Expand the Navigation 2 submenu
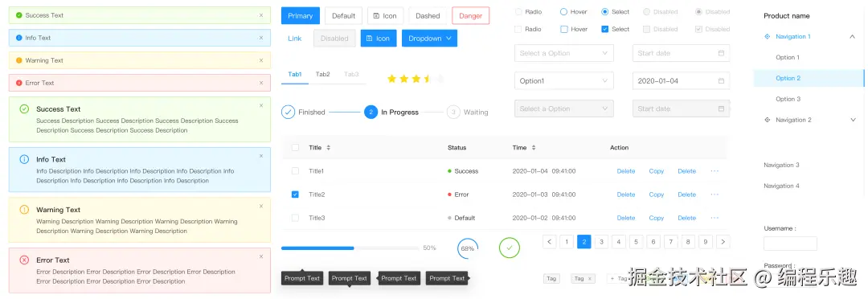This screenshot has width=868, height=299. pyautogui.click(x=853, y=120)
